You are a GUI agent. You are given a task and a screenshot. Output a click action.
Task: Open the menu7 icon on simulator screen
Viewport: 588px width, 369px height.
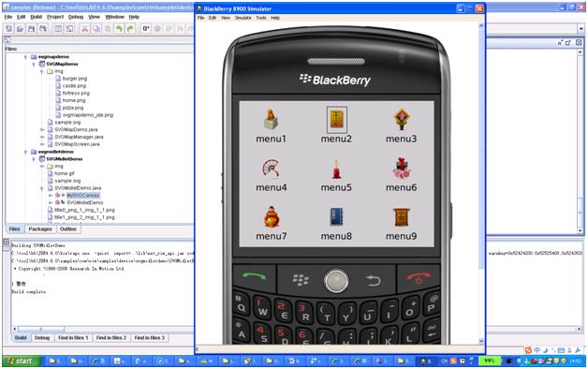click(x=271, y=217)
